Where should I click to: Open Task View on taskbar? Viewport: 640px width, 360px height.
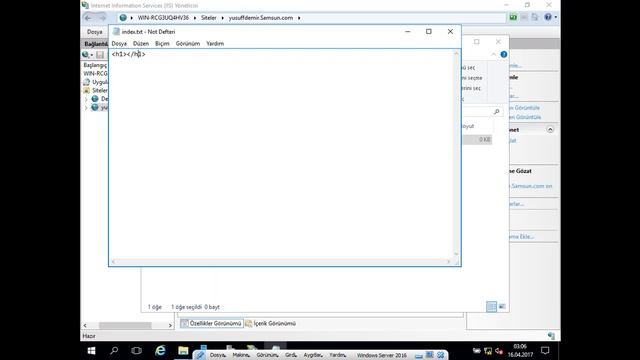coord(136,351)
